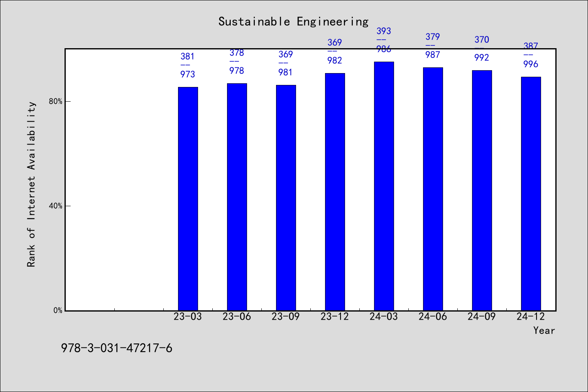Select the blue bar for 24-12
Image resolution: width=588 pixels, height=392 pixels.
[531, 194]
